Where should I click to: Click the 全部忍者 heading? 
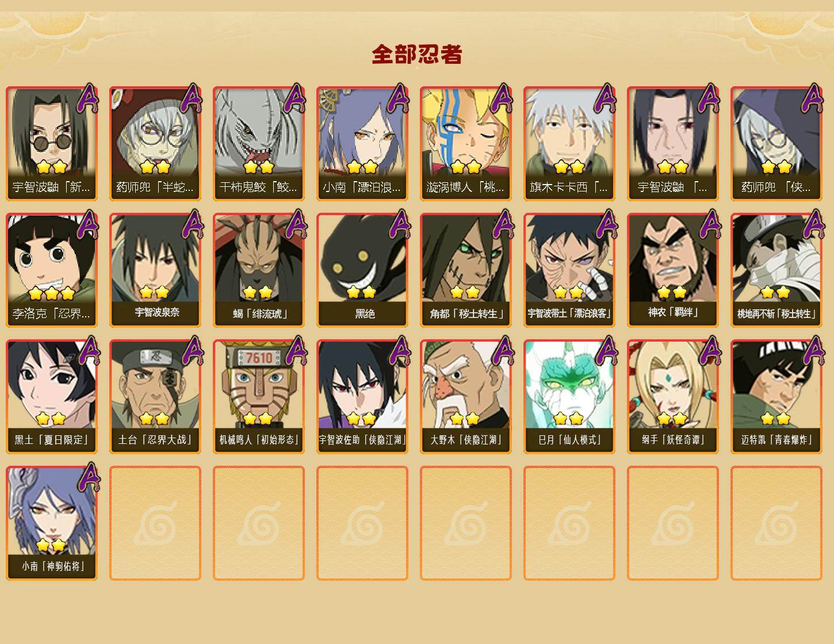[x=417, y=55]
